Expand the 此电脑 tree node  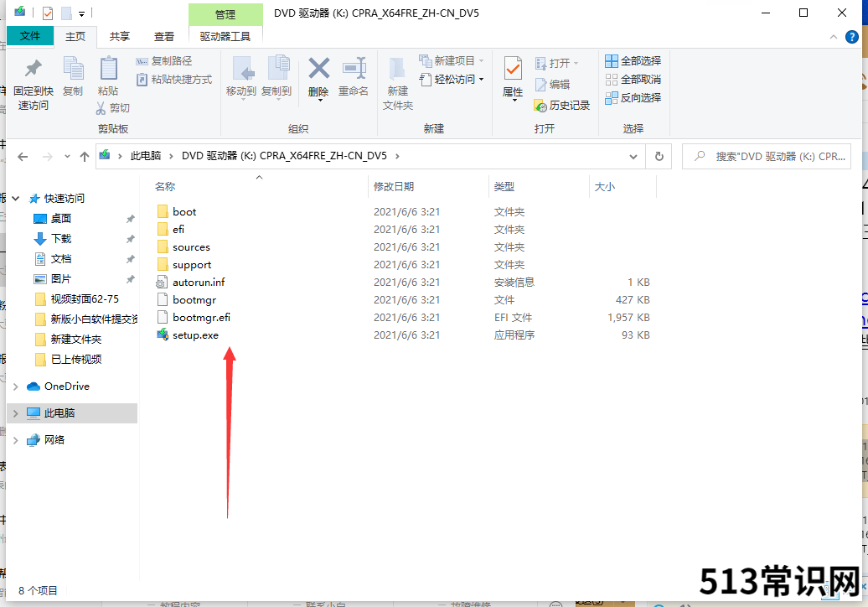[15, 413]
